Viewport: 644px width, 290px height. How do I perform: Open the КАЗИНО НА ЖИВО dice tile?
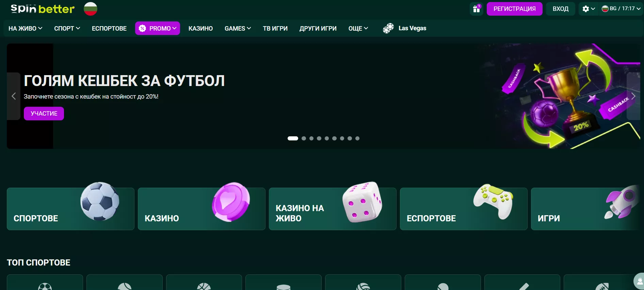pos(333,209)
